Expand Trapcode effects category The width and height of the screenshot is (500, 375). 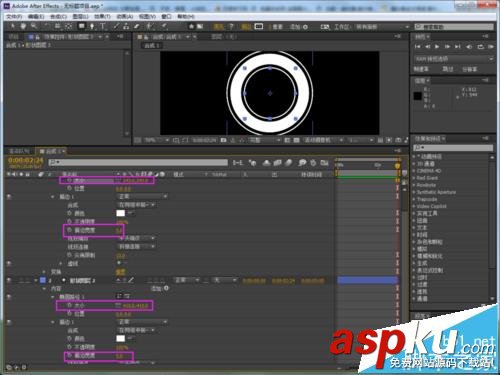click(414, 199)
